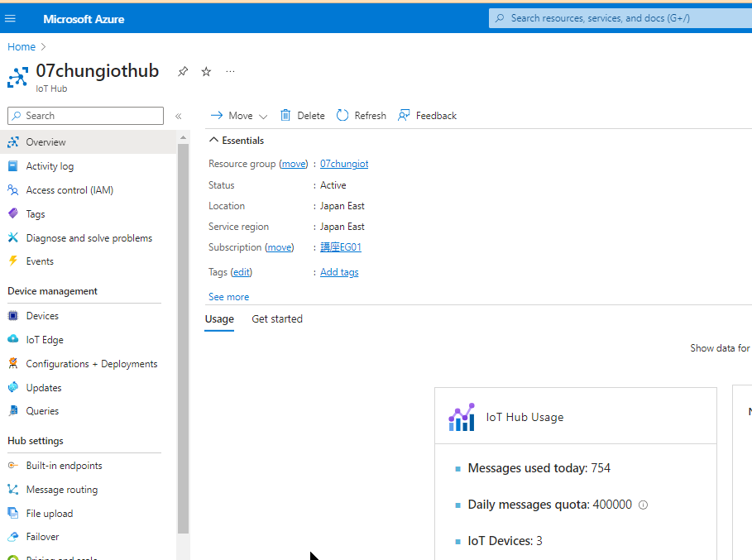752x560 pixels.
Task: Click the Diagnose and solve problems icon
Action: 13,237
